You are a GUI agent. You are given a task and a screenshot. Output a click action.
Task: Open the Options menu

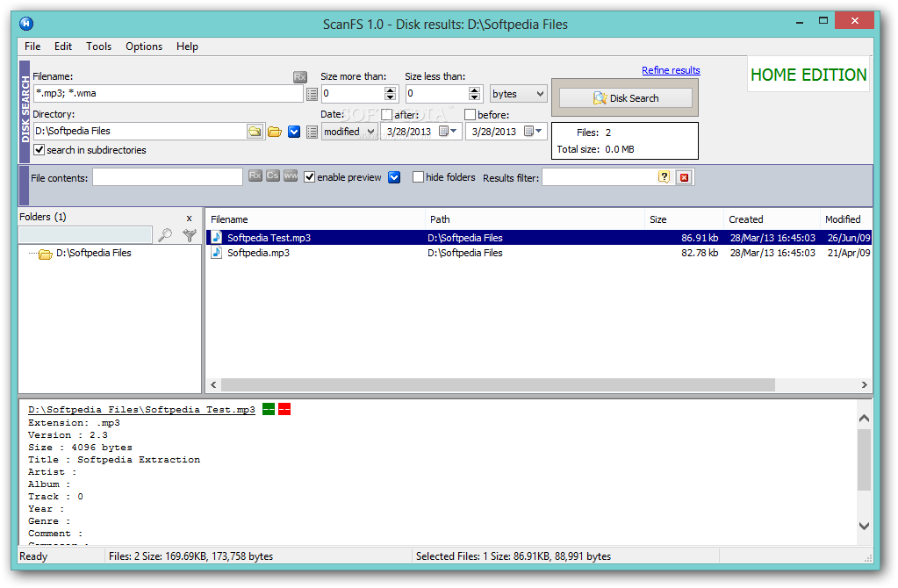pos(144,47)
